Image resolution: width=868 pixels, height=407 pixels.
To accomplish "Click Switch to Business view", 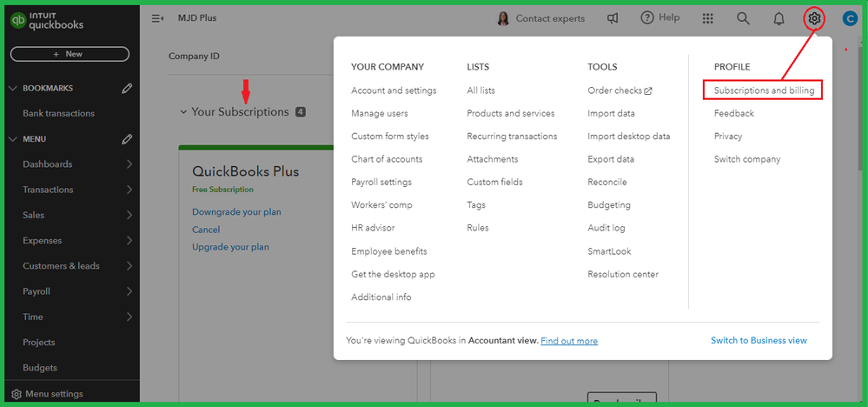I will [x=759, y=340].
